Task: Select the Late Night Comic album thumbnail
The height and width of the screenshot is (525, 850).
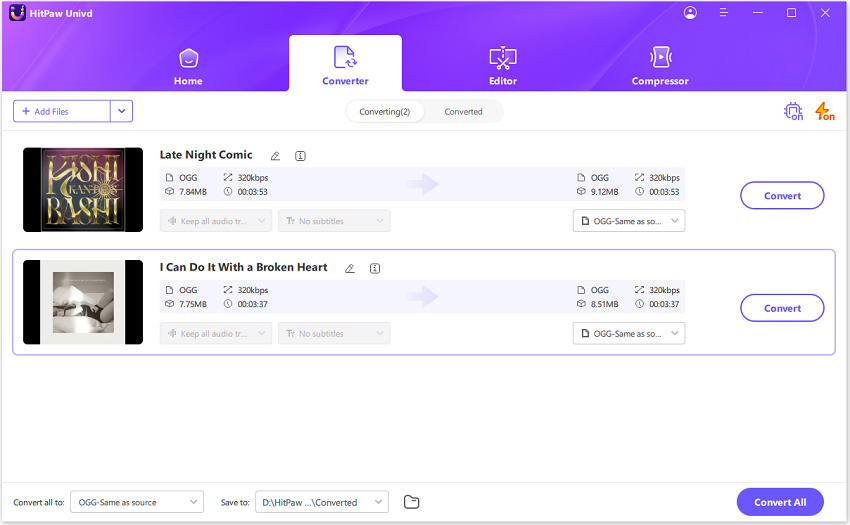Action: pos(83,190)
